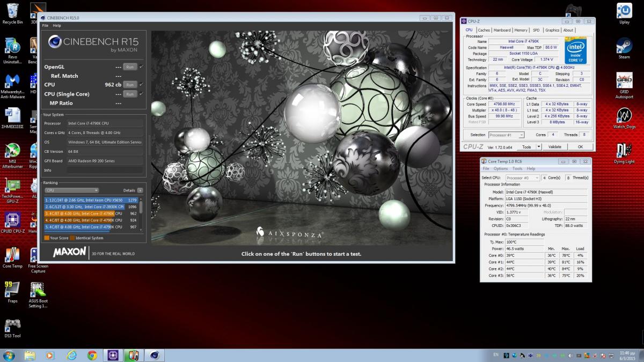This screenshot has width=644, height=362.
Task: Open the Help menu in Core Temp
Action: click(531, 168)
